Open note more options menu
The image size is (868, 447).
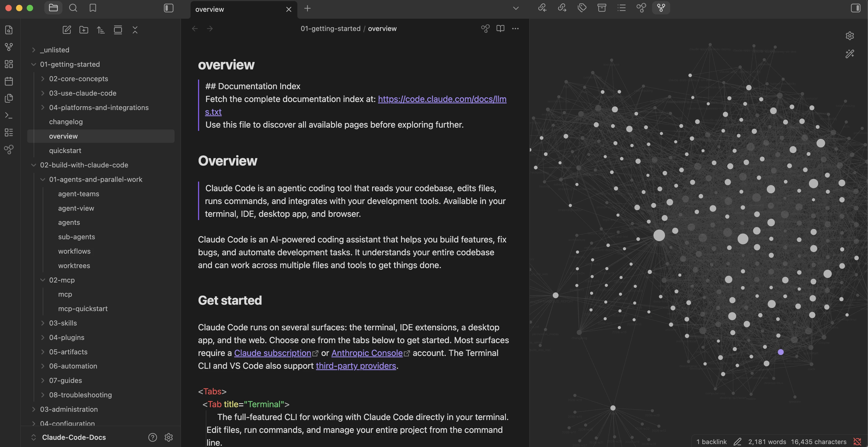(x=515, y=29)
